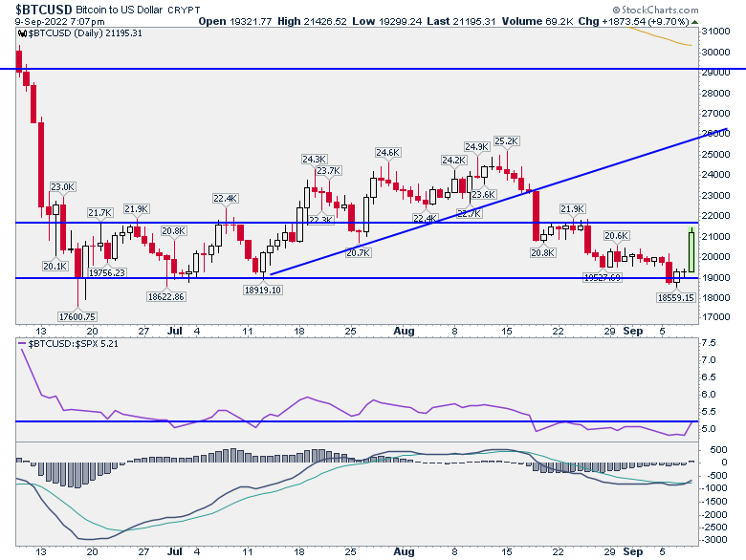Click the 18622.86 low label
Viewport: 746px width, 560px height.
(166, 296)
